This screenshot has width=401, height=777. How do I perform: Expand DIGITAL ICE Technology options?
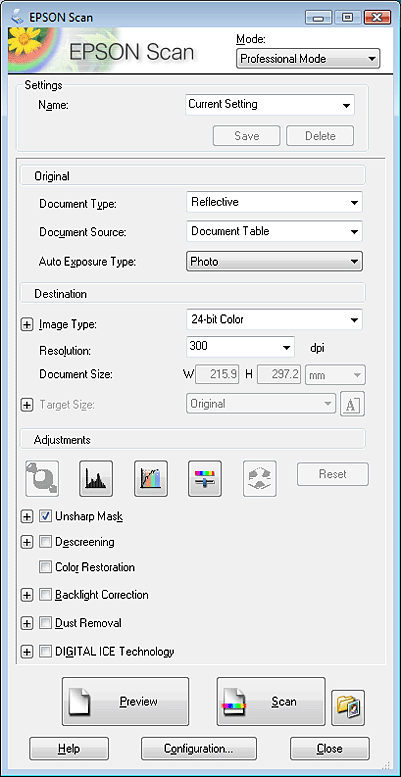point(27,652)
